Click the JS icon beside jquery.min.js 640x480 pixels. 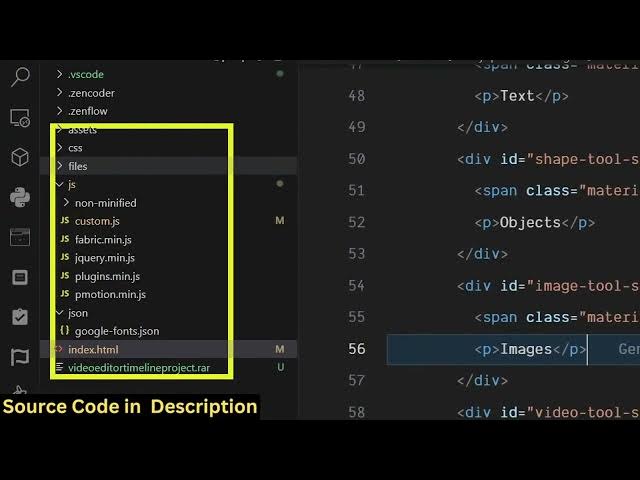(65, 257)
